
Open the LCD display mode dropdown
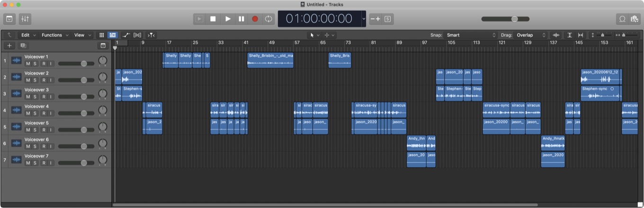[364, 19]
